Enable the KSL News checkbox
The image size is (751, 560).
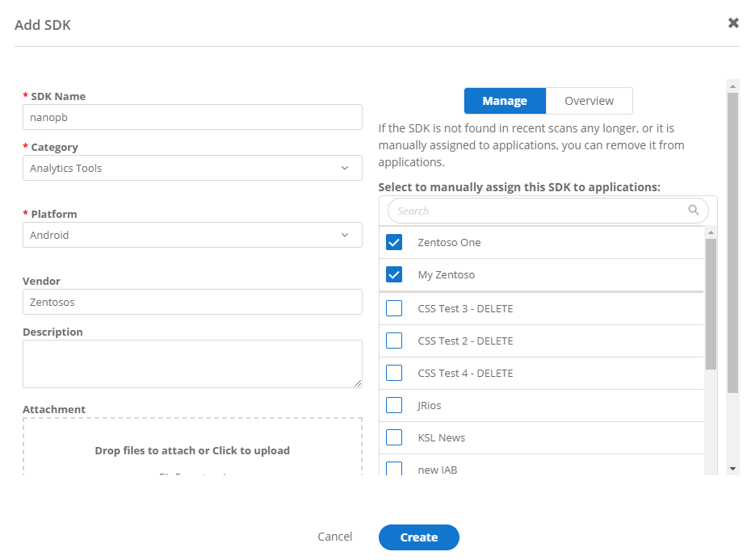pyautogui.click(x=394, y=437)
